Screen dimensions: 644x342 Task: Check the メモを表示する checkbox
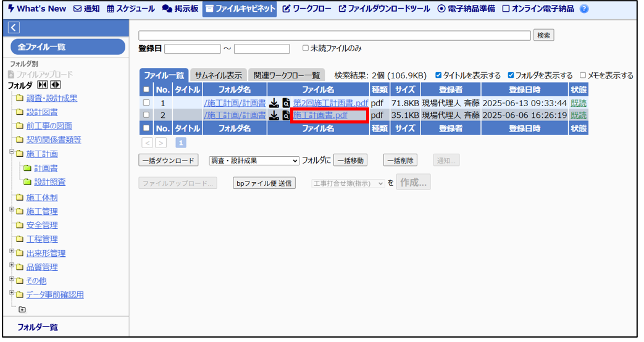tap(583, 75)
